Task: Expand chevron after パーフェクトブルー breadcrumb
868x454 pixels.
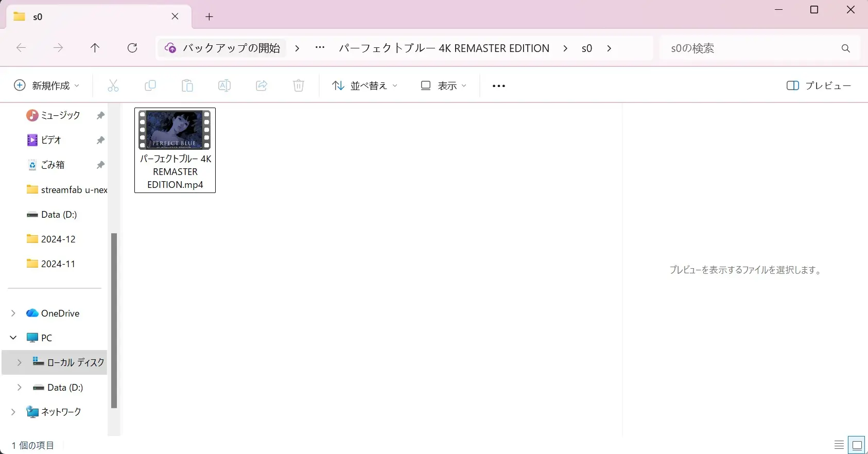Action: 565,48
